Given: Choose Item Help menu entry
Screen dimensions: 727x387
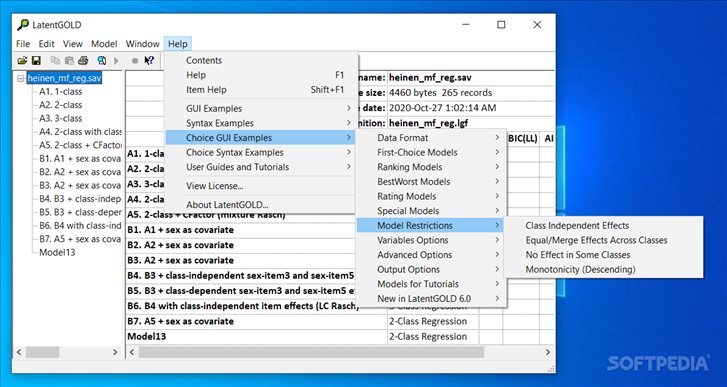Looking at the screenshot, I should (x=262, y=90).
